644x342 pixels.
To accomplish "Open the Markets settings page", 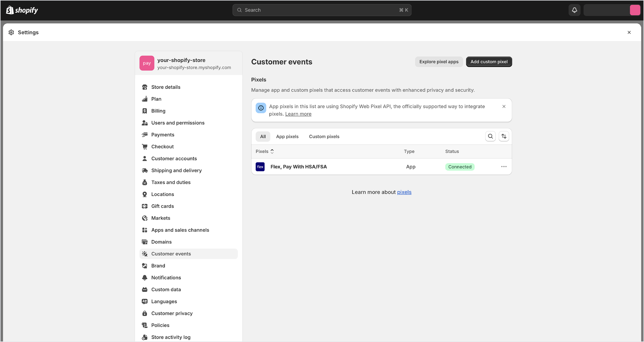I will [x=160, y=218].
